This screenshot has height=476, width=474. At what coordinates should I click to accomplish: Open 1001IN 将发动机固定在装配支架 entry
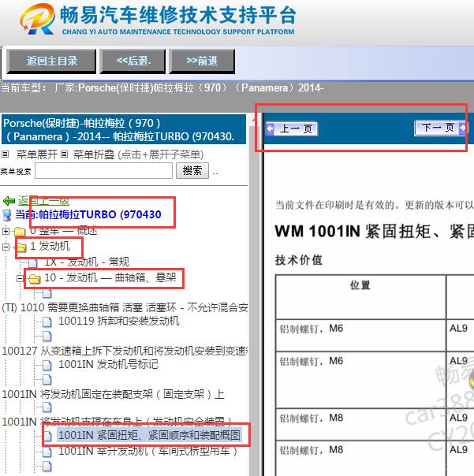pyautogui.click(x=113, y=394)
